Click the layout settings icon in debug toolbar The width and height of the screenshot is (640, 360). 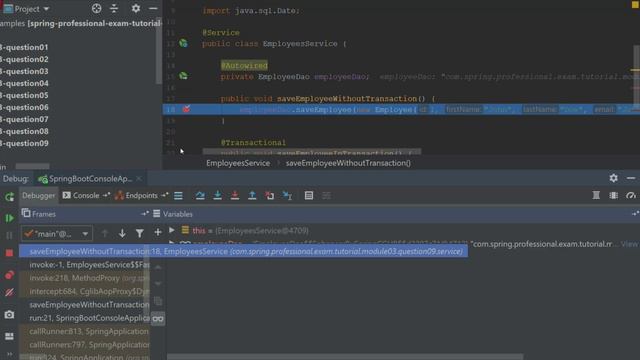(x=613, y=196)
